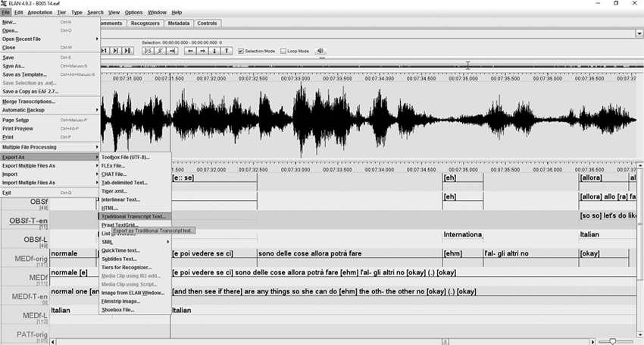Toggle crosshair to selection boundary arrow button
This screenshot has width=644, height=345.
pyautogui.click(x=172, y=51)
